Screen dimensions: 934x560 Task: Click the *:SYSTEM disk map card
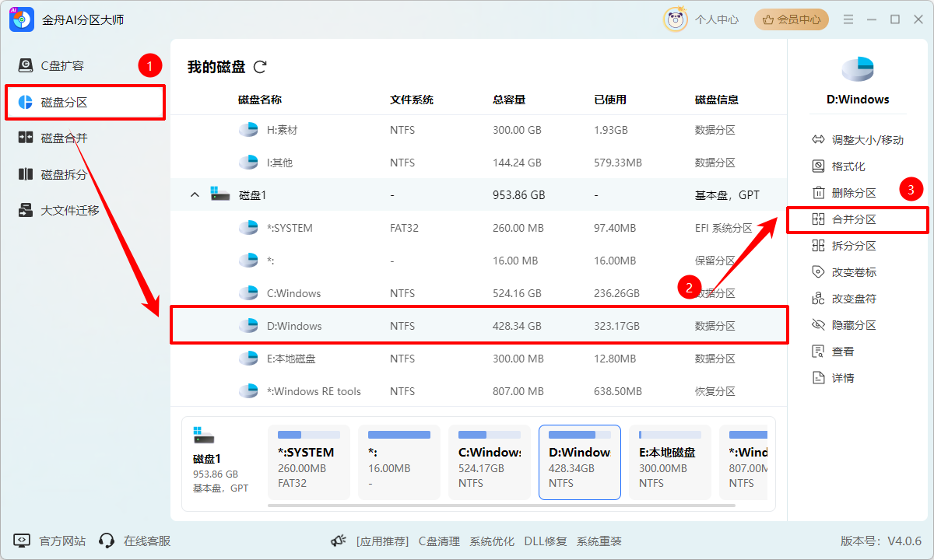coord(309,462)
